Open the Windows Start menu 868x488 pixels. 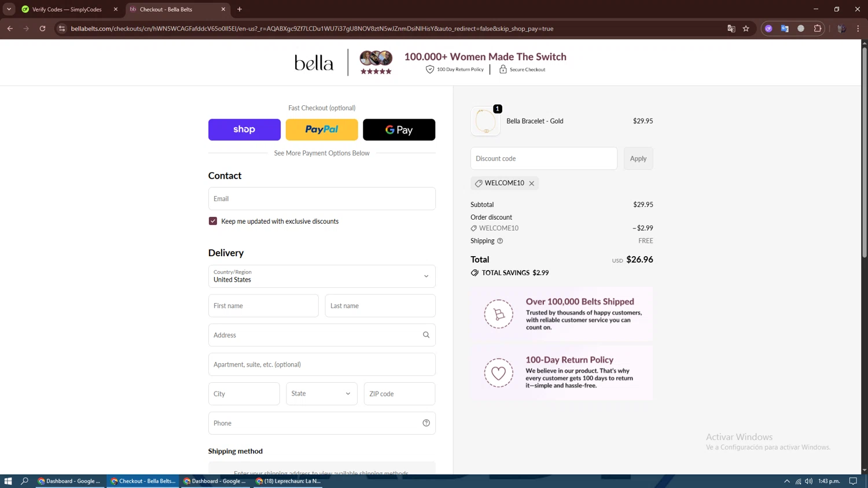8,481
